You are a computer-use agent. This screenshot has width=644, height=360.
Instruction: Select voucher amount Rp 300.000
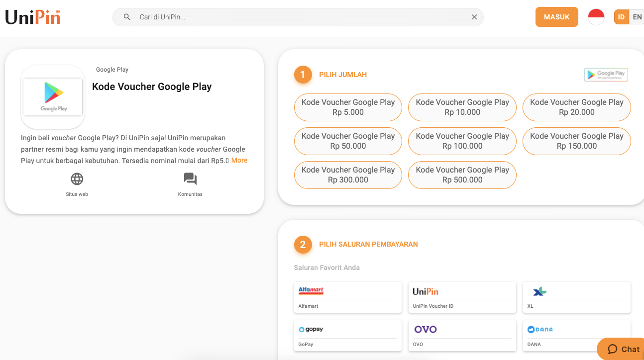348,175
